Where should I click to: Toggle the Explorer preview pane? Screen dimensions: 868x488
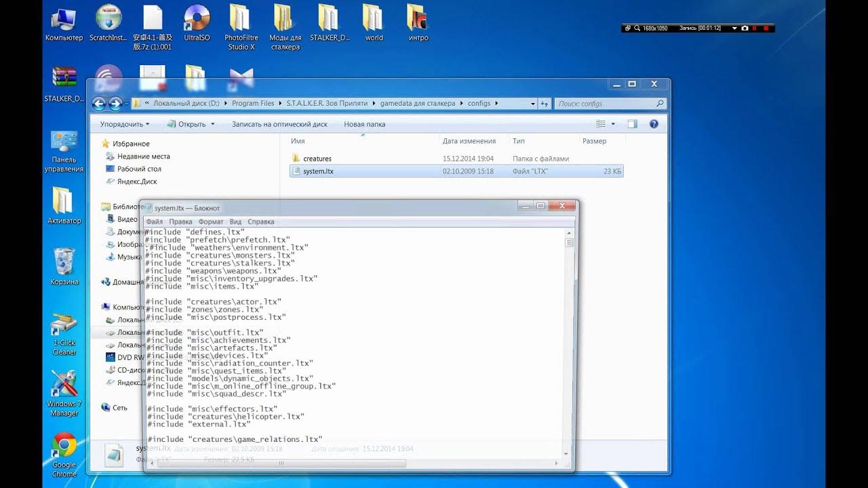pos(633,124)
